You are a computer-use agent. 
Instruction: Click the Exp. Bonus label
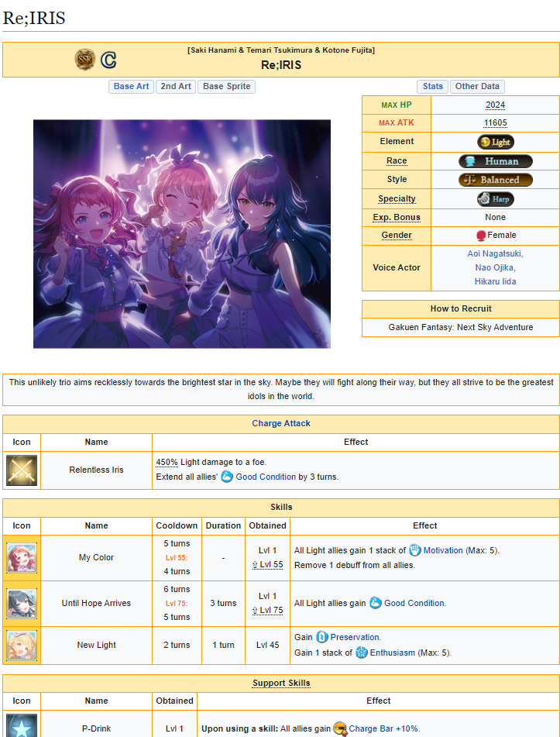397,218
